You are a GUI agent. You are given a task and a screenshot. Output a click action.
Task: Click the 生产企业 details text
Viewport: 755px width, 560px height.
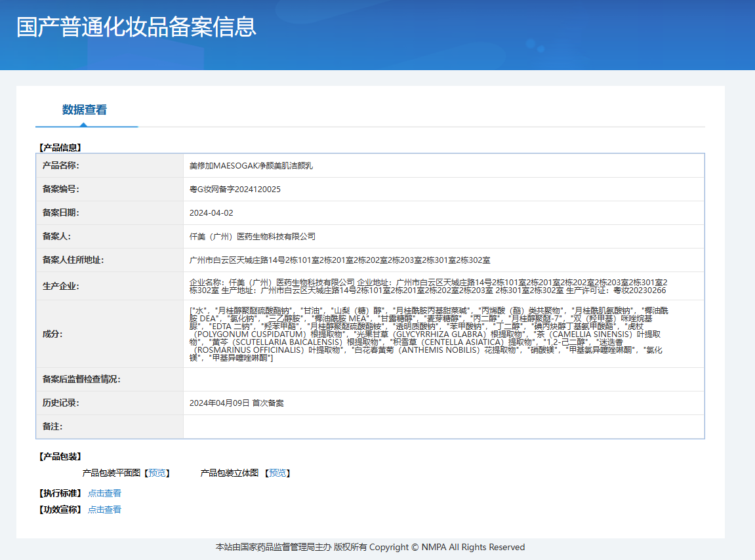pos(428,286)
